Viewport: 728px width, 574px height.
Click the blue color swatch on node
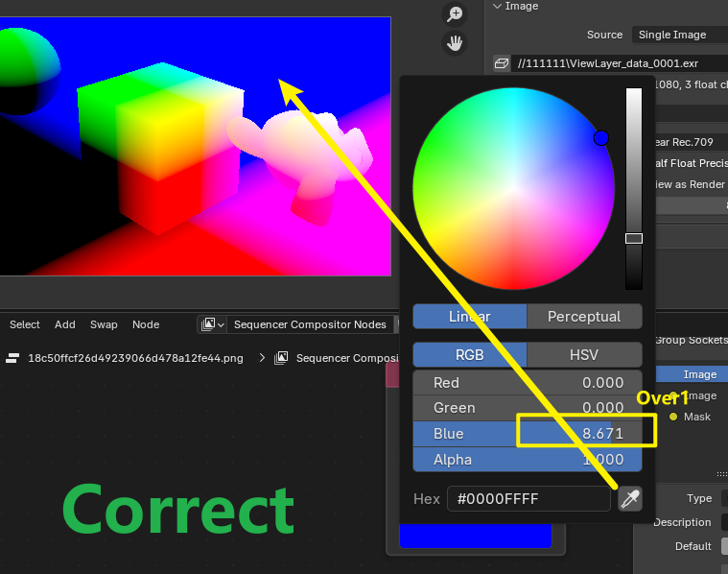click(476, 536)
